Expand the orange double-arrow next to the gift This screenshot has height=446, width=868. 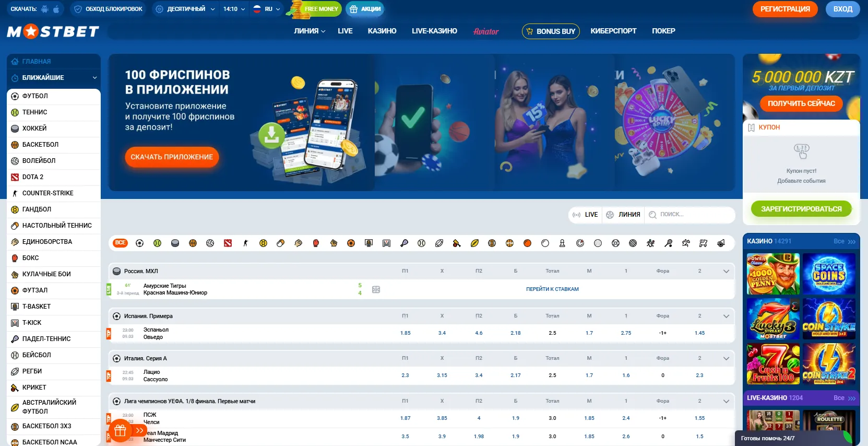(x=139, y=430)
